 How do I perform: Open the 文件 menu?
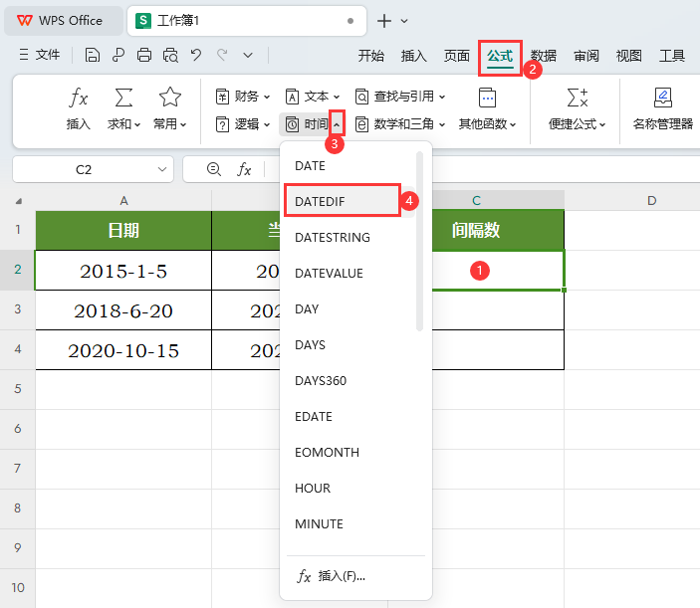coord(39,56)
